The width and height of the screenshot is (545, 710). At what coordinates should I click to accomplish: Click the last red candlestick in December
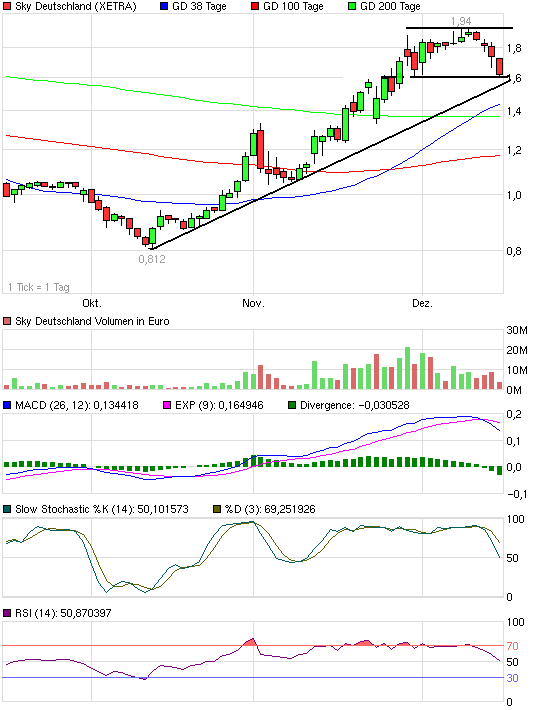tap(500, 67)
